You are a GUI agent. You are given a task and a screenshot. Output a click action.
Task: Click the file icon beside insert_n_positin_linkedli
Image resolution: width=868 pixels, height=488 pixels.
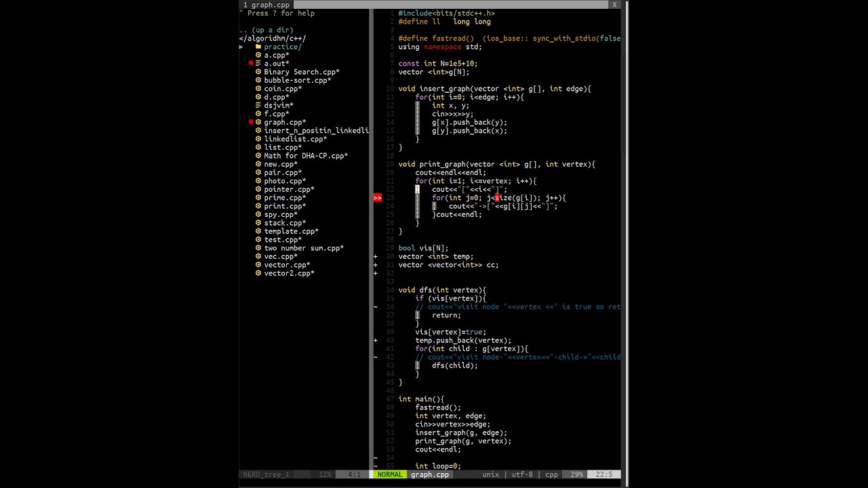pyautogui.click(x=258, y=131)
